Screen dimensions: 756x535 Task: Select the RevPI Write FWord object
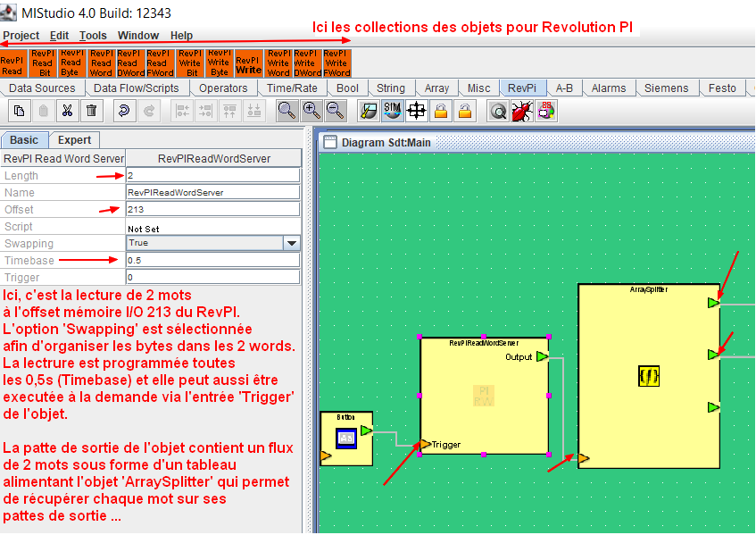pyautogui.click(x=337, y=63)
